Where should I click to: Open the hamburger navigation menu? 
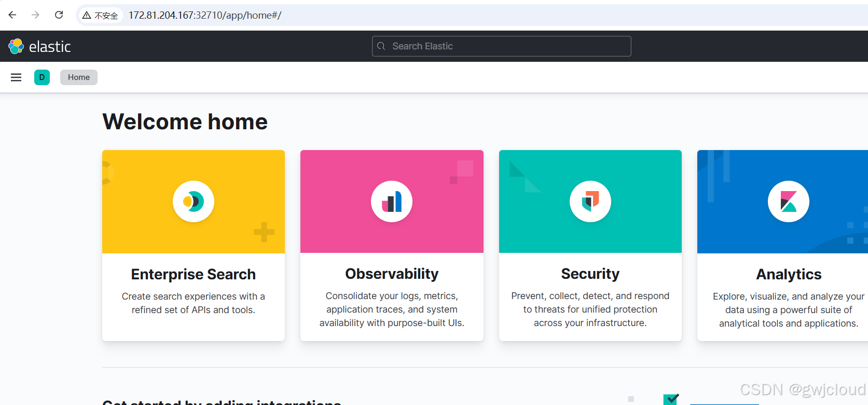pyautogui.click(x=16, y=77)
